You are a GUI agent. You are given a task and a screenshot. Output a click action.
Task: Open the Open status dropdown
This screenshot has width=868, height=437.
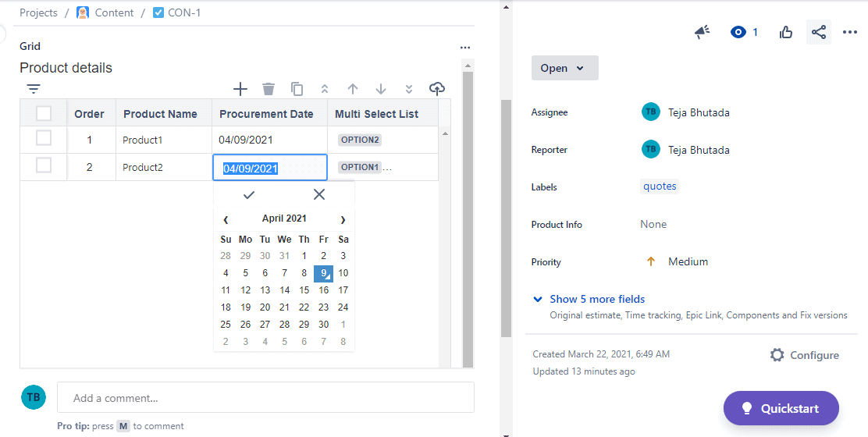click(x=564, y=68)
